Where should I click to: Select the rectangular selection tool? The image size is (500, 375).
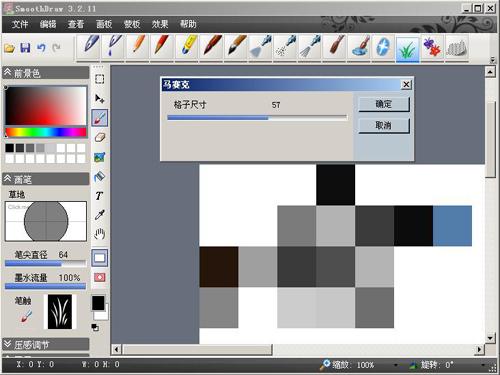(100, 79)
